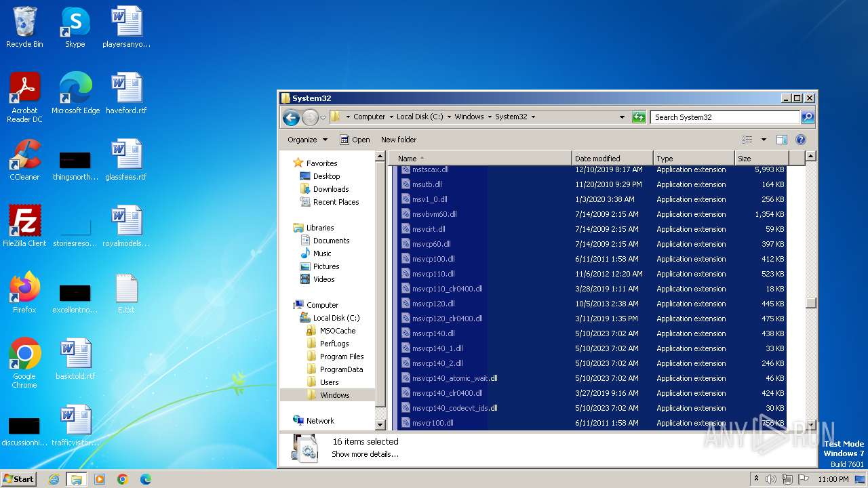Click the Open toolbar button
The image size is (868, 488).
click(x=355, y=140)
